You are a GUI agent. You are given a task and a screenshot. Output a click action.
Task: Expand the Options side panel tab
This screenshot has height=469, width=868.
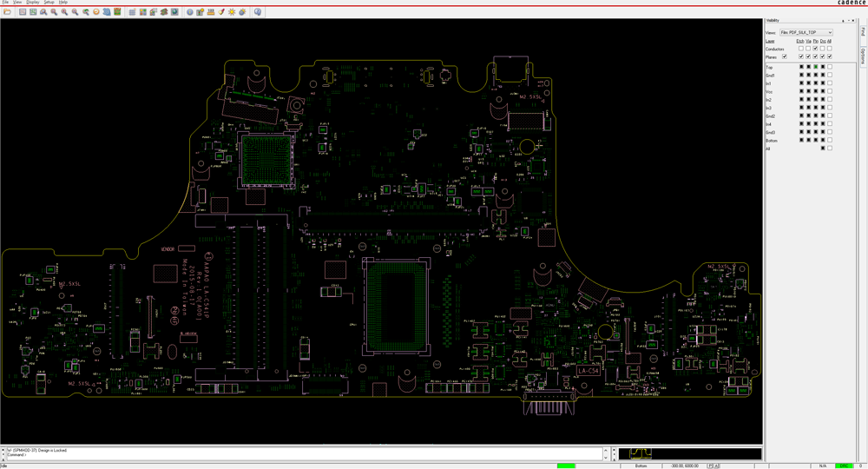[x=863, y=55]
